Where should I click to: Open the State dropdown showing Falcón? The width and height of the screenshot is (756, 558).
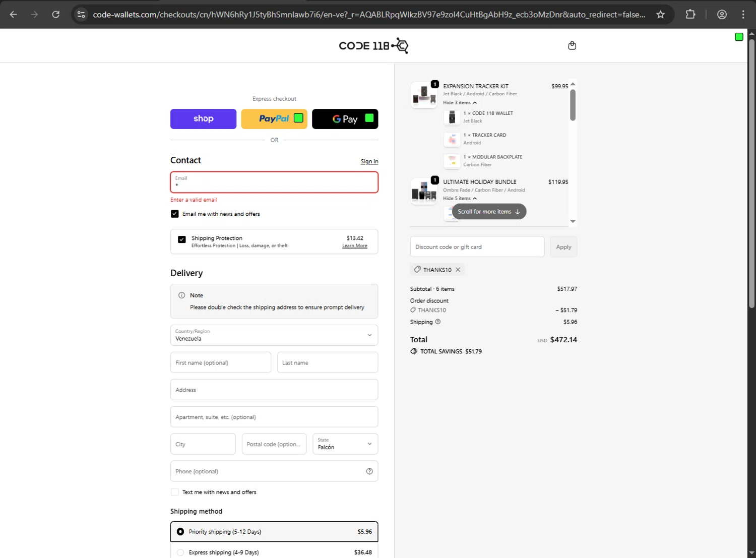(x=345, y=444)
